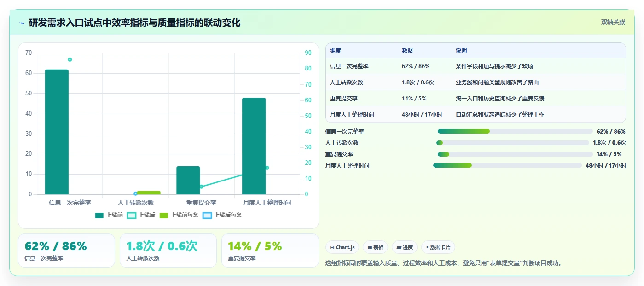Click the 62% / 86% value beside progress bar
Screen dimensions: 644x286
click(611, 132)
